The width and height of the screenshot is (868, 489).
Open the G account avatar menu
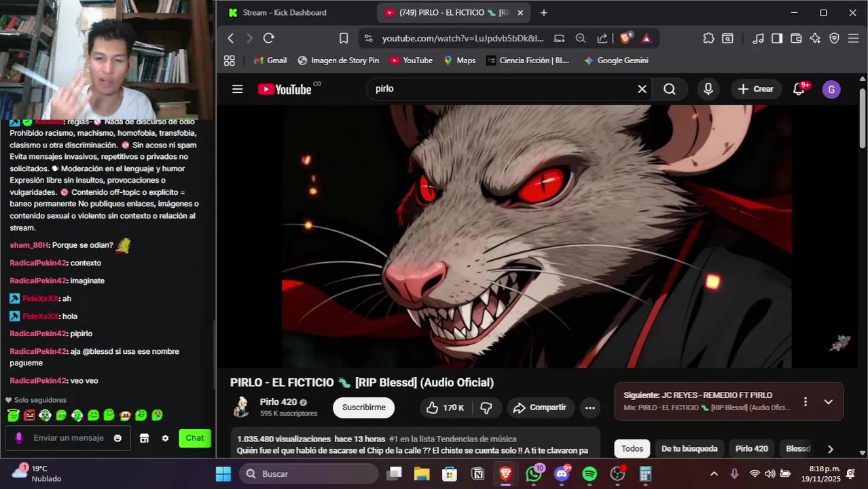tap(831, 89)
